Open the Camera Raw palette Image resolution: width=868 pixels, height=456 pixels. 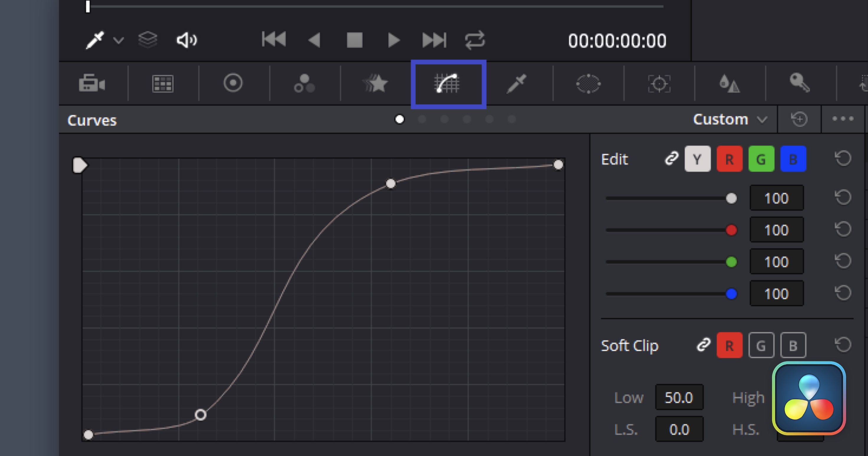coord(92,83)
